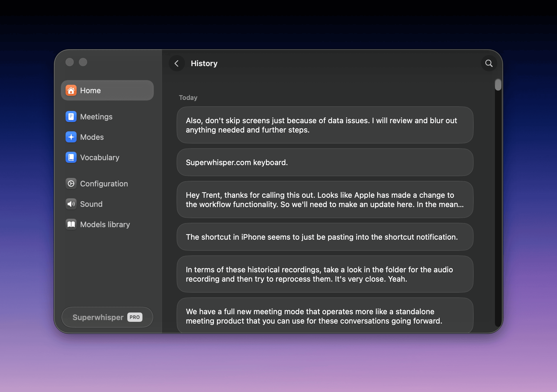Viewport: 557px width, 392px height.
Task: Click the Vocabulary book icon
Action: pyautogui.click(x=71, y=158)
